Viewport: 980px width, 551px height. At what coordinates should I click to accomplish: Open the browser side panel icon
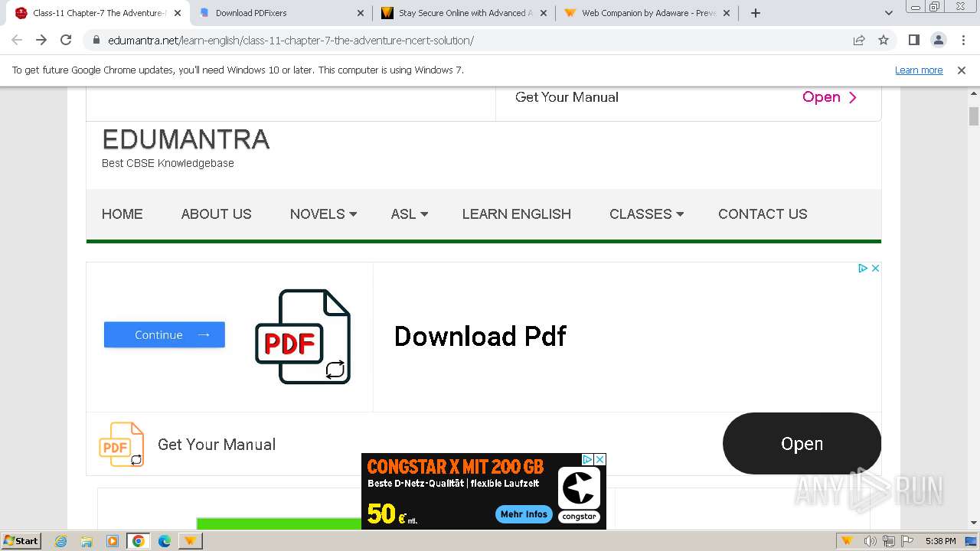[x=913, y=40]
